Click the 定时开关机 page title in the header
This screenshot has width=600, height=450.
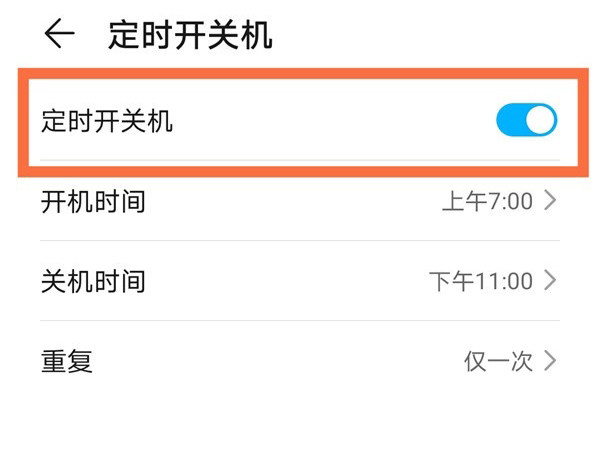190,35
